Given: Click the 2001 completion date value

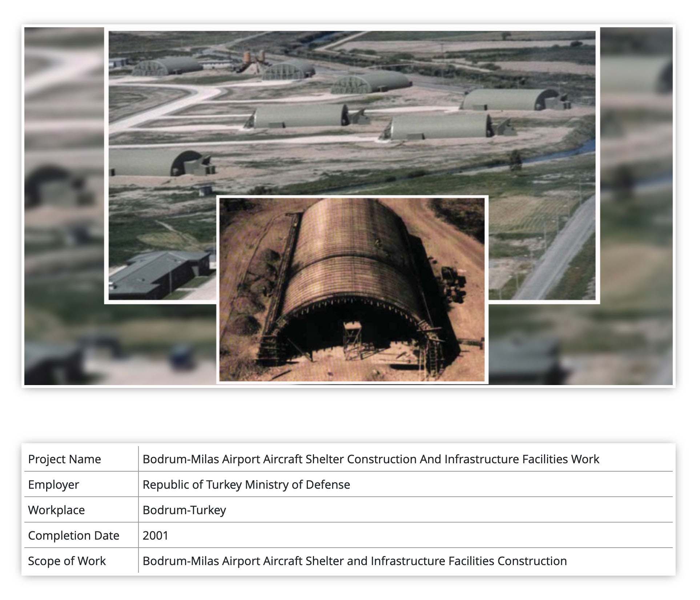Looking at the screenshot, I should (x=155, y=536).
